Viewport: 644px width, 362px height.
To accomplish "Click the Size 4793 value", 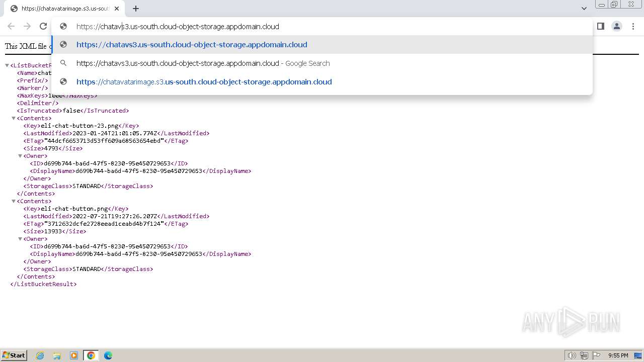I will click(x=51, y=148).
